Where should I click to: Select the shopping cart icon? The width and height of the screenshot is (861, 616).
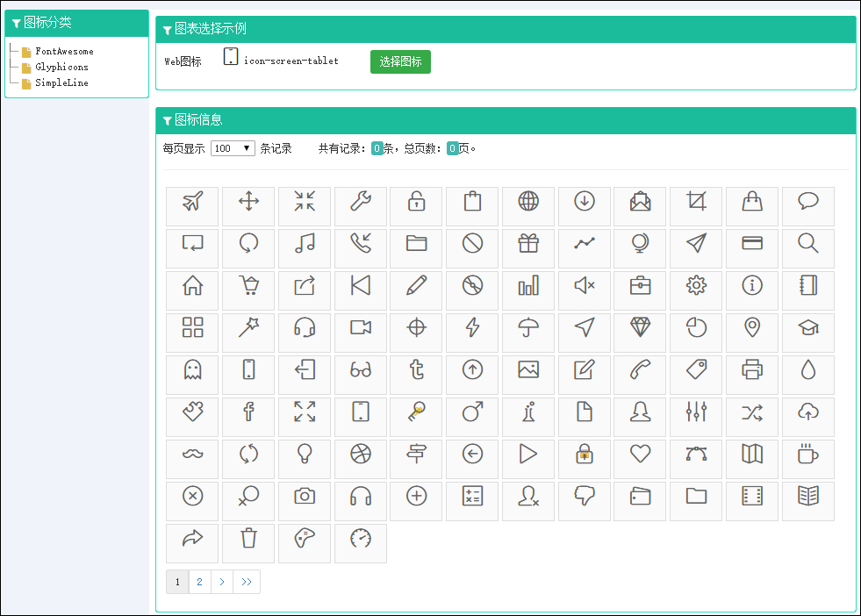(248, 285)
